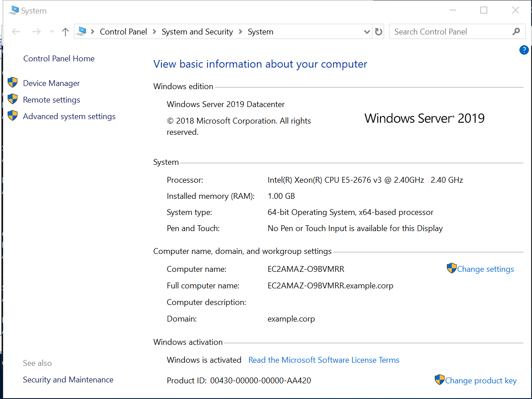Viewport: 532px width, 399px height.
Task: Open Device Manager link
Action: pyautogui.click(x=51, y=83)
